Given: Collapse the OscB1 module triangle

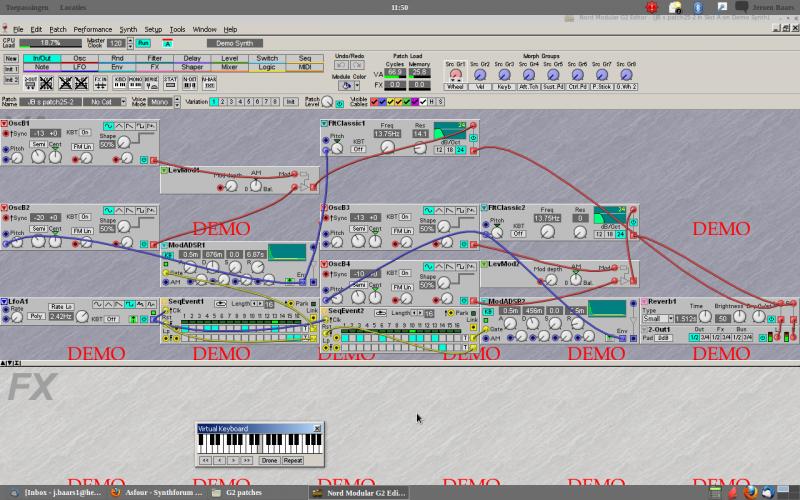Looking at the screenshot, I should pyautogui.click(x=4, y=123).
